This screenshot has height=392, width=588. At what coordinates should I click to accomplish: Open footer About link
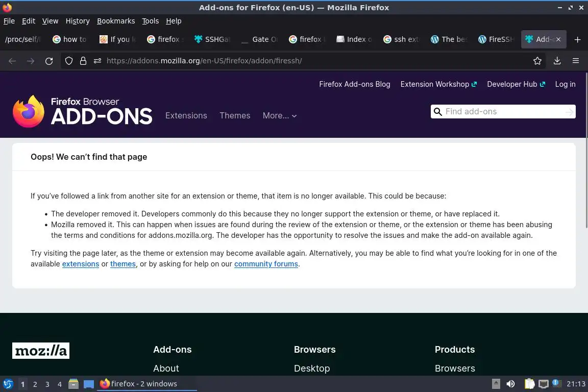(x=166, y=369)
